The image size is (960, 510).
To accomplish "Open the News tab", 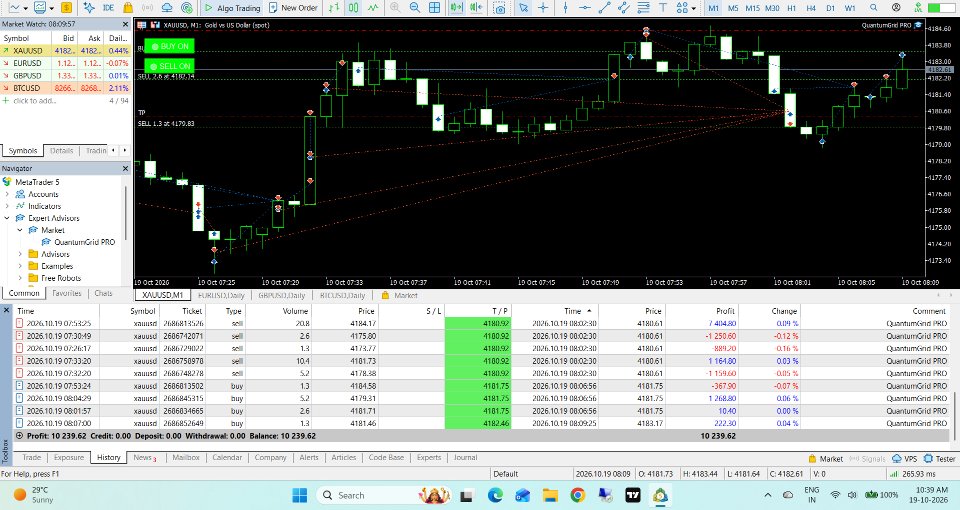I will pyautogui.click(x=144, y=457).
